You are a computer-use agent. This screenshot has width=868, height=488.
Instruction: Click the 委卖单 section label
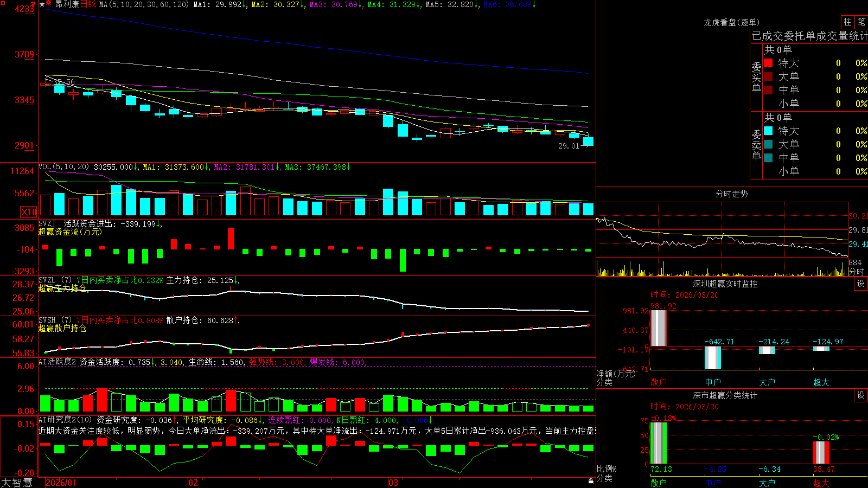(x=756, y=145)
